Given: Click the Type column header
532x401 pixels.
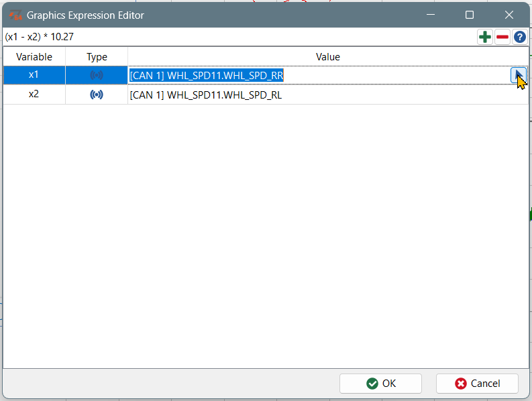Looking at the screenshot, I should (97, 56).
